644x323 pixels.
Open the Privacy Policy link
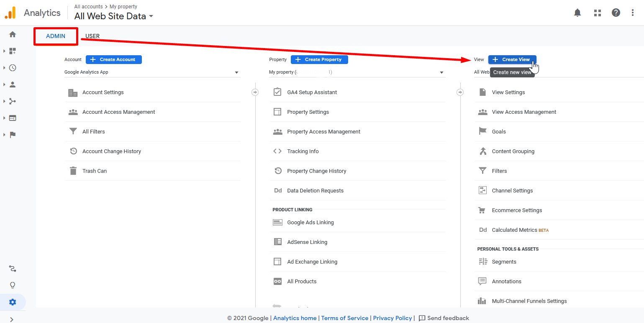click(x=393, y=318)
